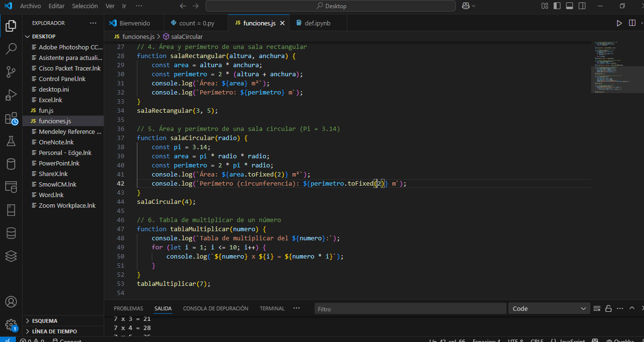Switch to the CONSOLA DE DEPURACIÓN tab
Image resolution: width=644 pixels, height=342 pixels.
(216, 308)
